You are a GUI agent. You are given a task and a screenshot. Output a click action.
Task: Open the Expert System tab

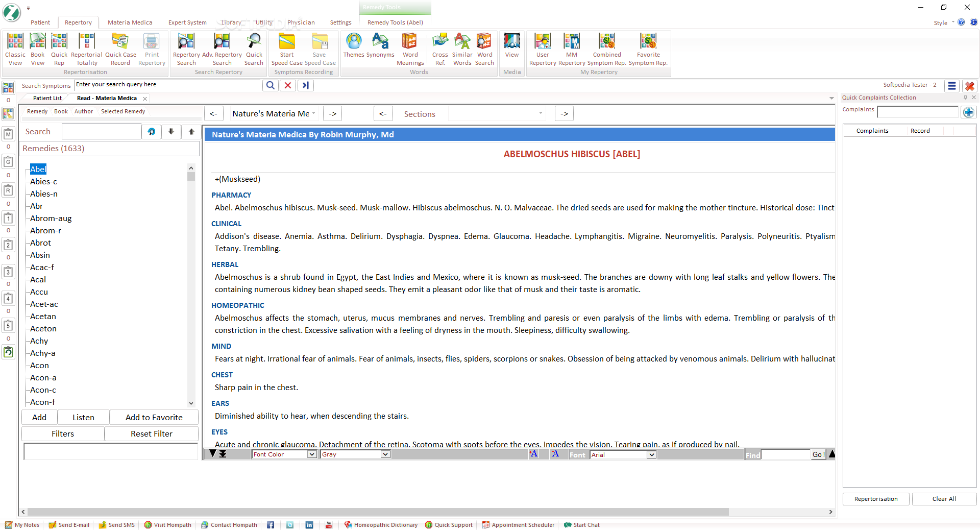pos(187,22)
